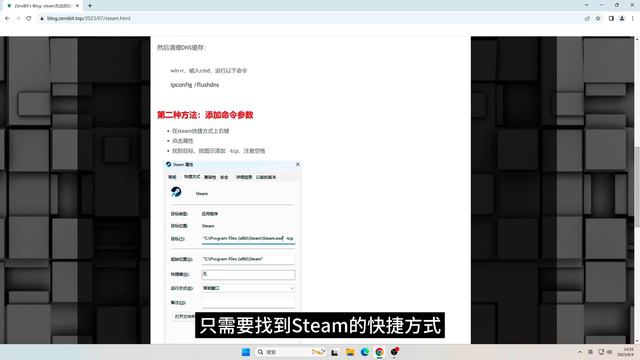Open network and volume quick settings
The image size is (640, 360).
coord(605,352)
